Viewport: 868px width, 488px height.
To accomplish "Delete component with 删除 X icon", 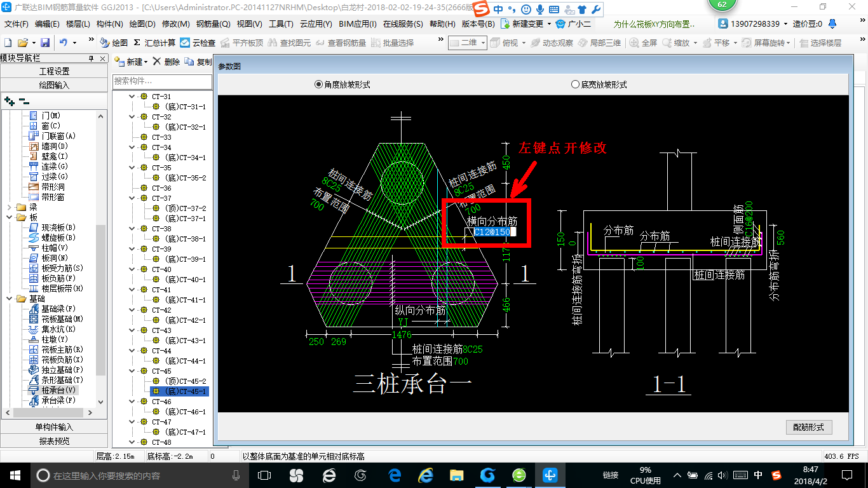I will 166,62.
